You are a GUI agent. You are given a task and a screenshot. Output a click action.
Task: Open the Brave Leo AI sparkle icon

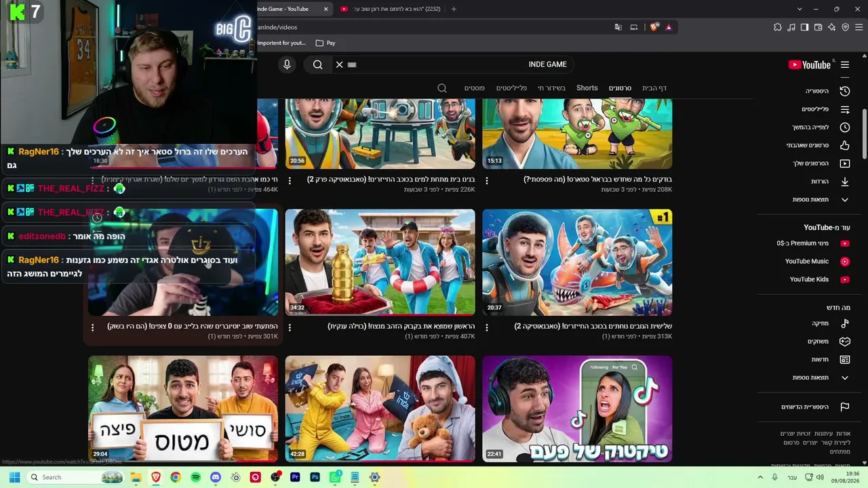[831, 27]
